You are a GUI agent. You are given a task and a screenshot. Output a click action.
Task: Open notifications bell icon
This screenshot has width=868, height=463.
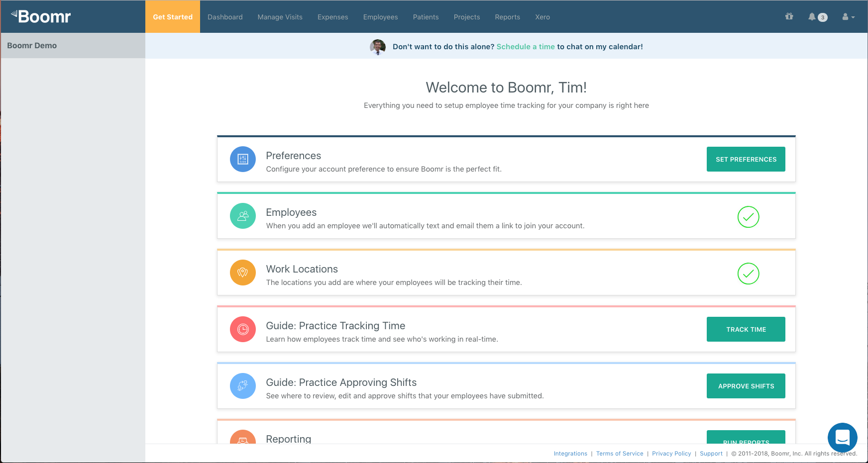pos(812,17)
